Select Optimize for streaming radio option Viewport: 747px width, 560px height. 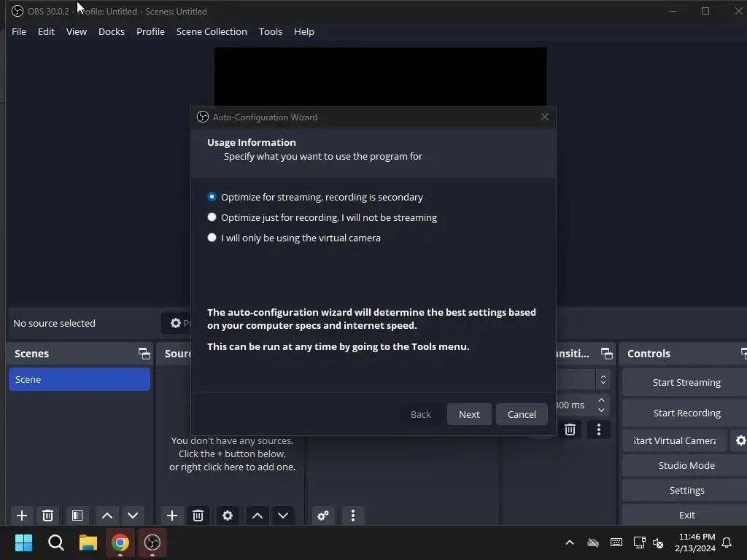[x=212, y=197]
